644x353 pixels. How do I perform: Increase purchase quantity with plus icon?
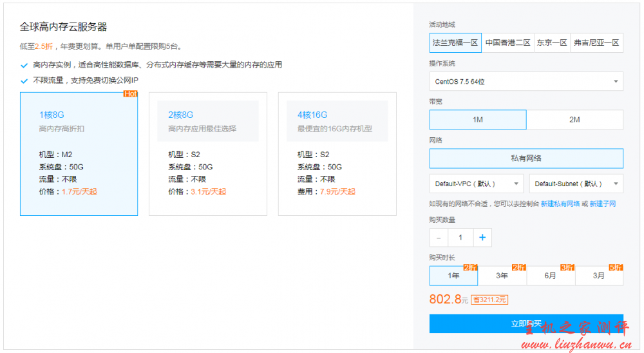coord(482,238)
